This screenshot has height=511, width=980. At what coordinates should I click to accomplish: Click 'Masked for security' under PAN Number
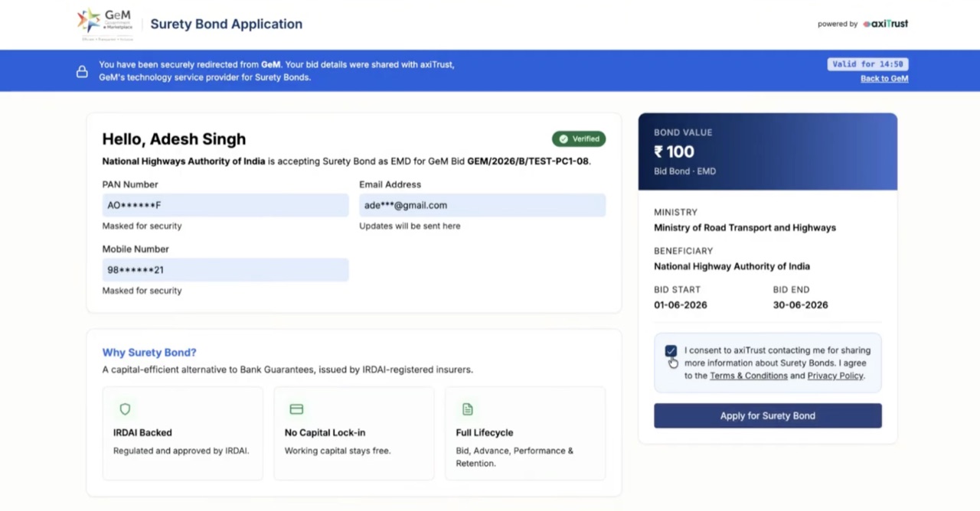click(142, 226)
